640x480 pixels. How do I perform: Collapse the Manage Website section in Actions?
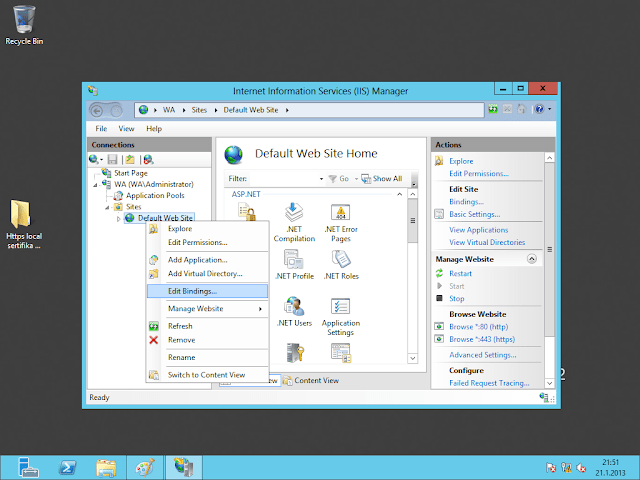coord(532,259)
